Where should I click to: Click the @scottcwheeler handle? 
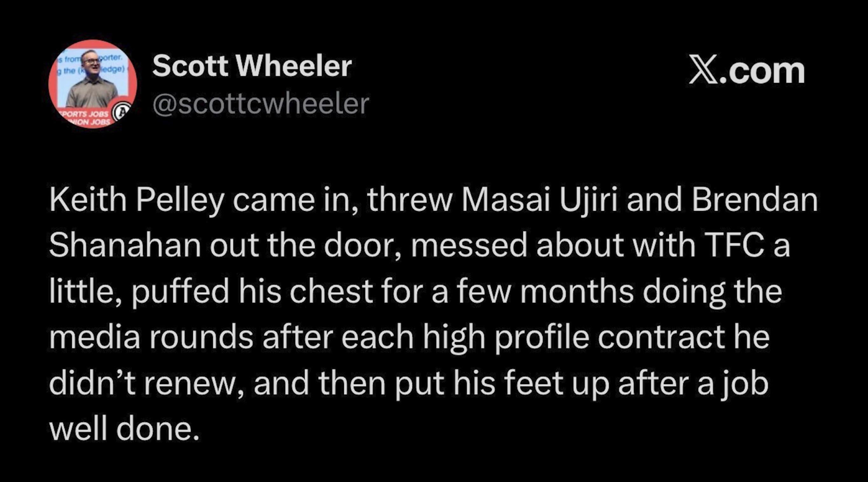coord(261,104)
